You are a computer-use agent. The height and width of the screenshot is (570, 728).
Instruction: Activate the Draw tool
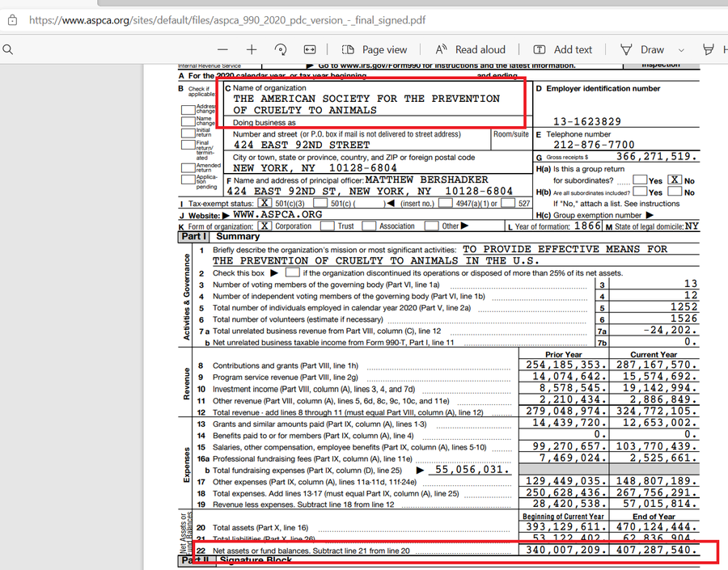click(642, 49)
